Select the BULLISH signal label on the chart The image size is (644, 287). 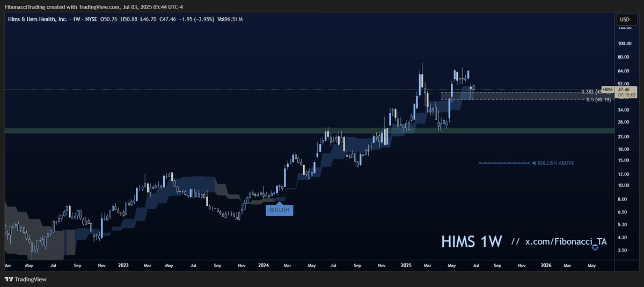(280, 210)
